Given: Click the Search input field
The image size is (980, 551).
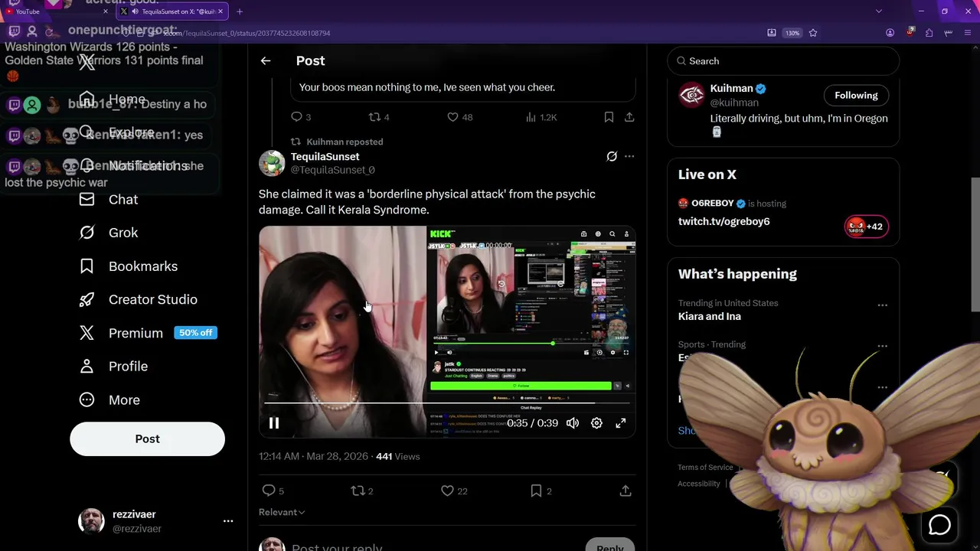Looking at the screenshot, I should [x=783, y=61].
